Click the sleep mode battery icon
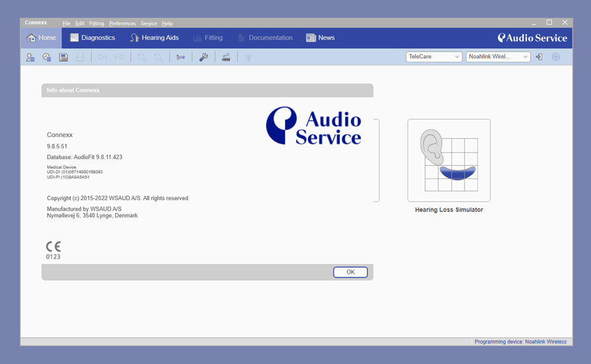 click(226, 57)
